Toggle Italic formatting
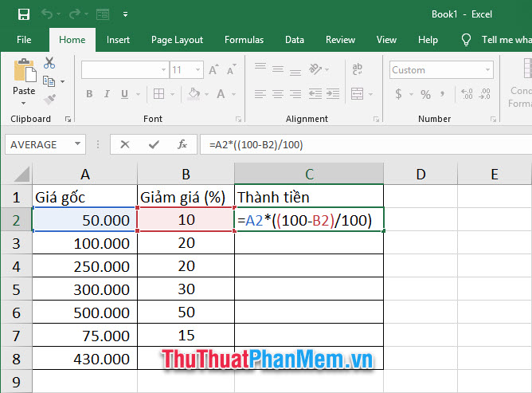Viewport: 532px width, 393px height. (107, 94)
